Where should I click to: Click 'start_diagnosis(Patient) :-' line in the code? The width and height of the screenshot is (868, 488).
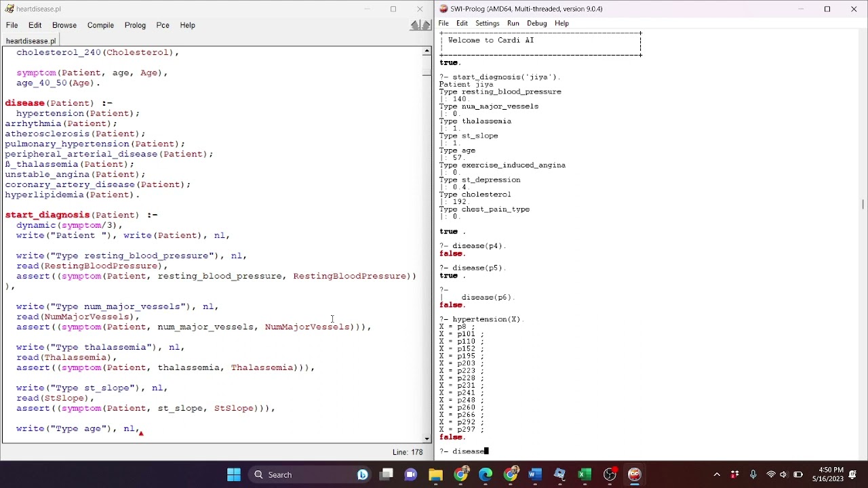(81, 215)
